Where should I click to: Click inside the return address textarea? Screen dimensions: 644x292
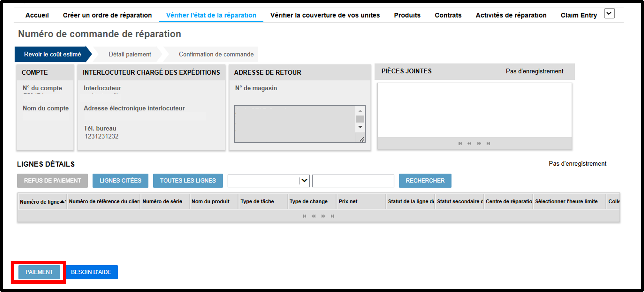(x=295, y=124)
